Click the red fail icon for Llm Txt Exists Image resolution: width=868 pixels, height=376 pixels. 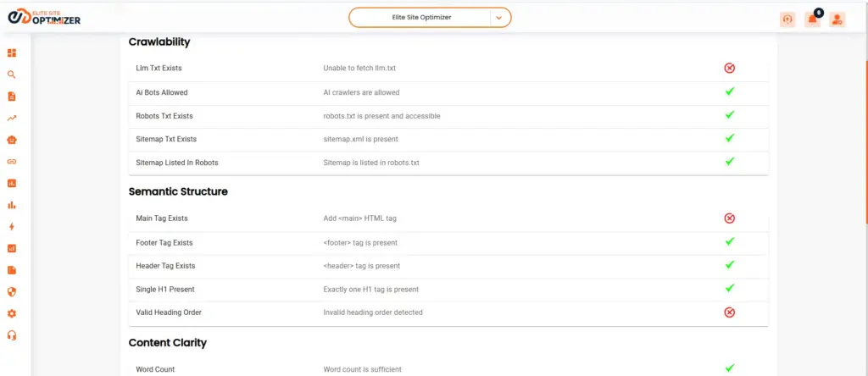tap(730, 68)
